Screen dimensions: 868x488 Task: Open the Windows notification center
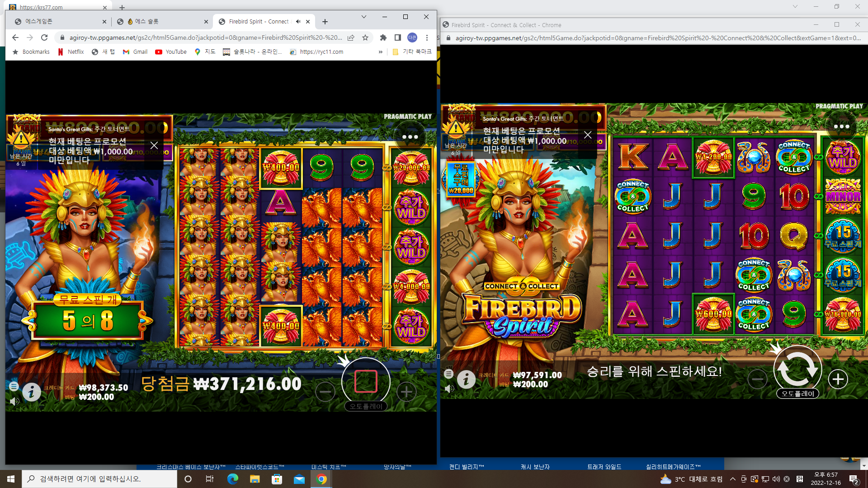(x=854, y=479)
